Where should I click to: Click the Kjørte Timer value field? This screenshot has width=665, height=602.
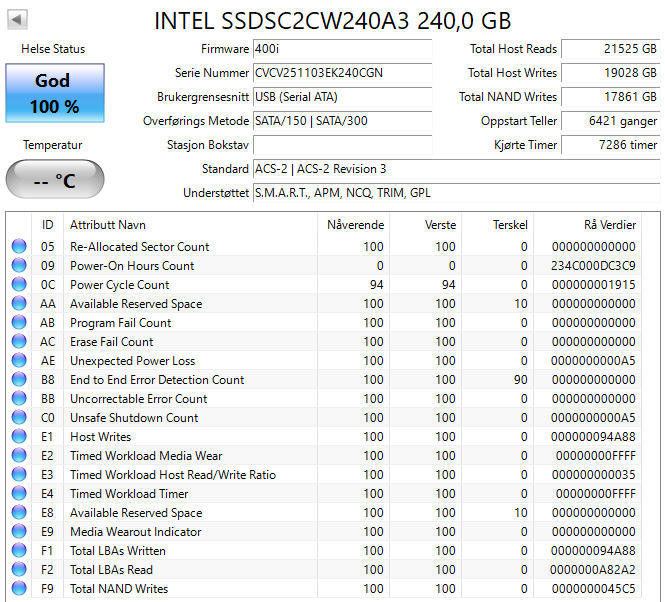610,145
